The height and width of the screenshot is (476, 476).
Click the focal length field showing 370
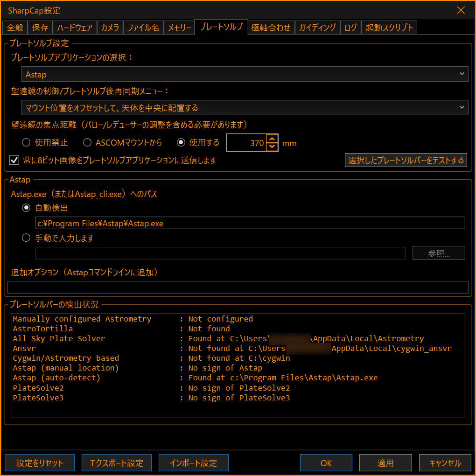click(246, 143)
